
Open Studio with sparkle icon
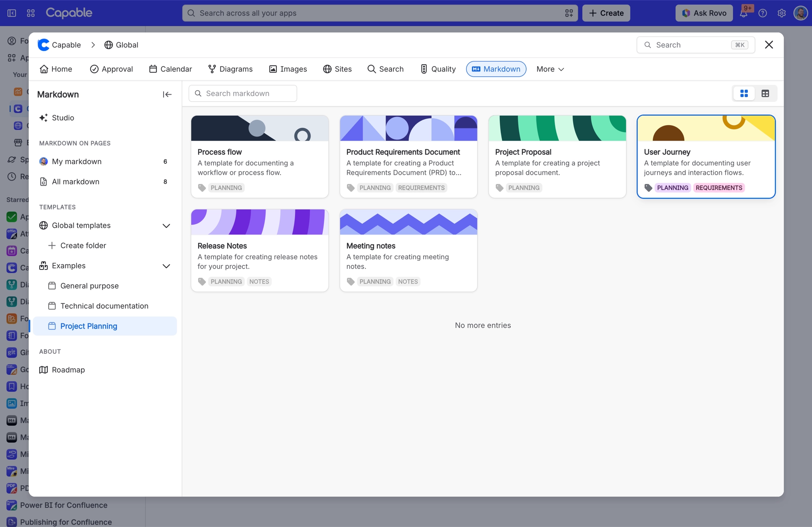click(57, 118)
